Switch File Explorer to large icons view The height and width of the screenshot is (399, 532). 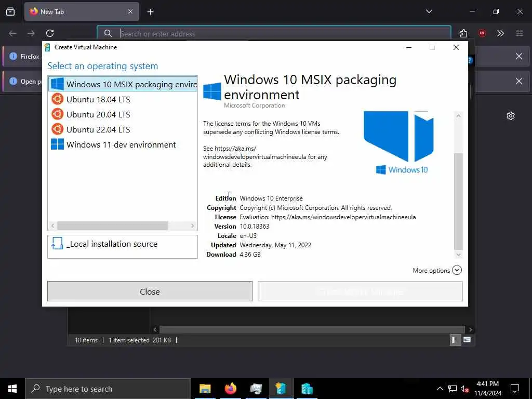467,340
